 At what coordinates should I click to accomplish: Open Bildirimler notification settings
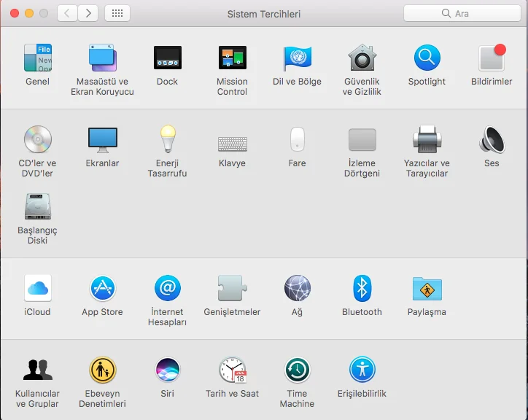point(492,58)
